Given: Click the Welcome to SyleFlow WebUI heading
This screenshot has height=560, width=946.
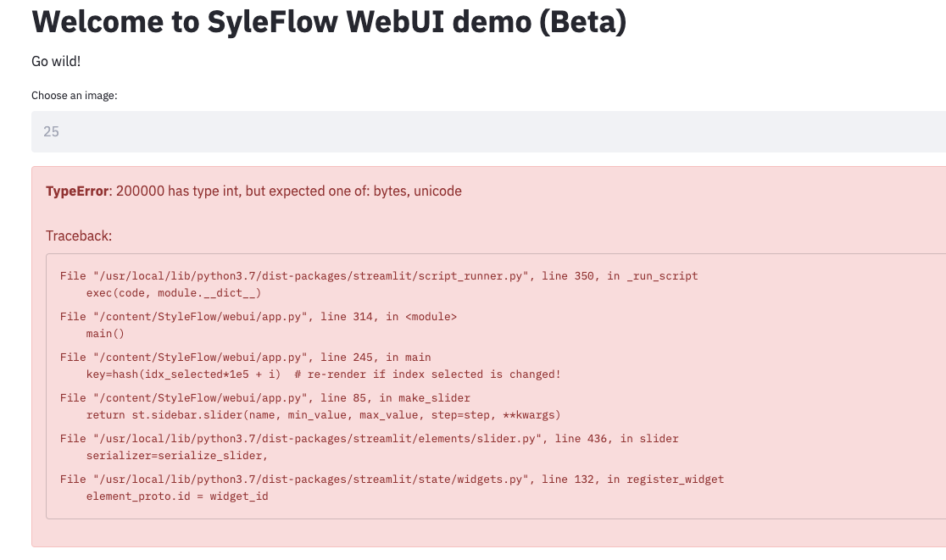Looking at the screenshot, I should coord(329,23).
